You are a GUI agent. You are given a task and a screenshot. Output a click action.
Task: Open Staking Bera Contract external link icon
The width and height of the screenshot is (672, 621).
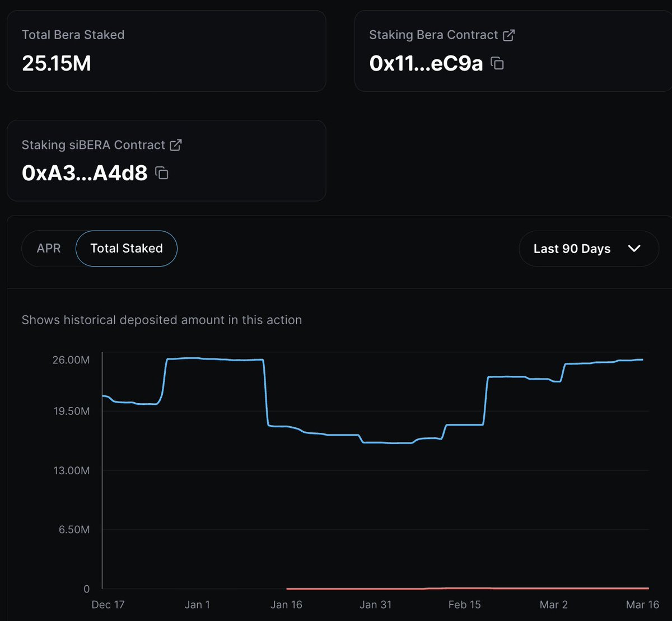click(x=508, y=35)
